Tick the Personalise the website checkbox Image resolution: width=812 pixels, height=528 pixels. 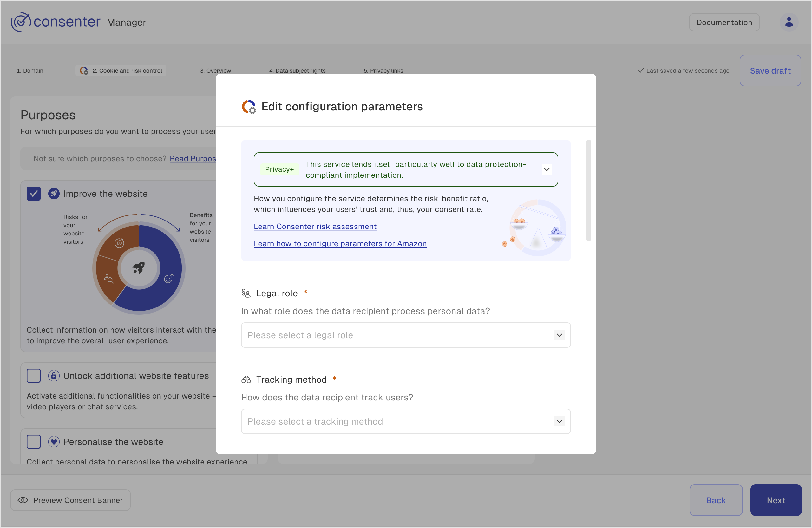33,441
